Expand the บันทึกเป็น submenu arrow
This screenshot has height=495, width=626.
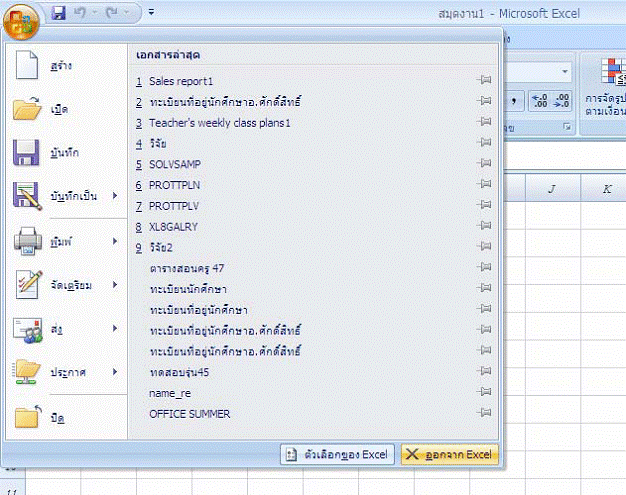coord(115,196)
